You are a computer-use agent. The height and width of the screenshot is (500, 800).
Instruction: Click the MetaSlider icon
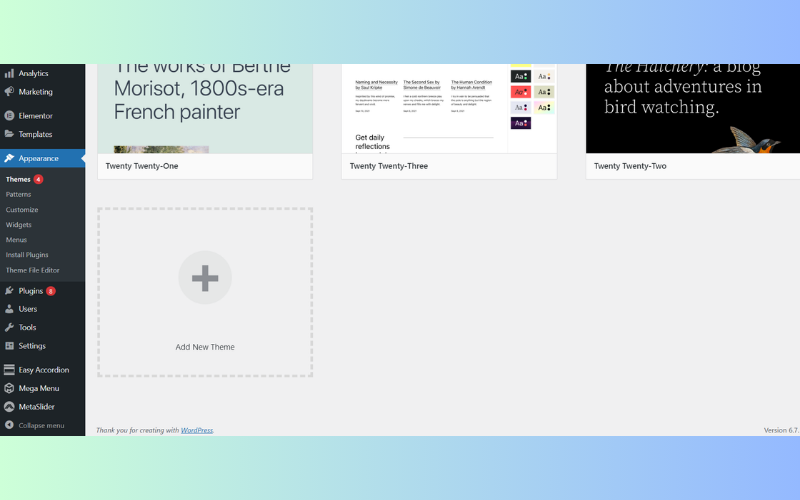pos(9,407)
